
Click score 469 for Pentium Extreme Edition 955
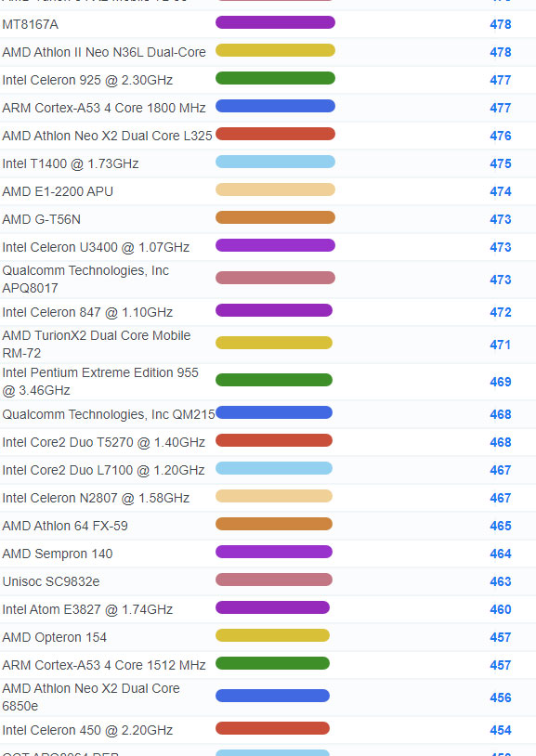click(501, 382)
